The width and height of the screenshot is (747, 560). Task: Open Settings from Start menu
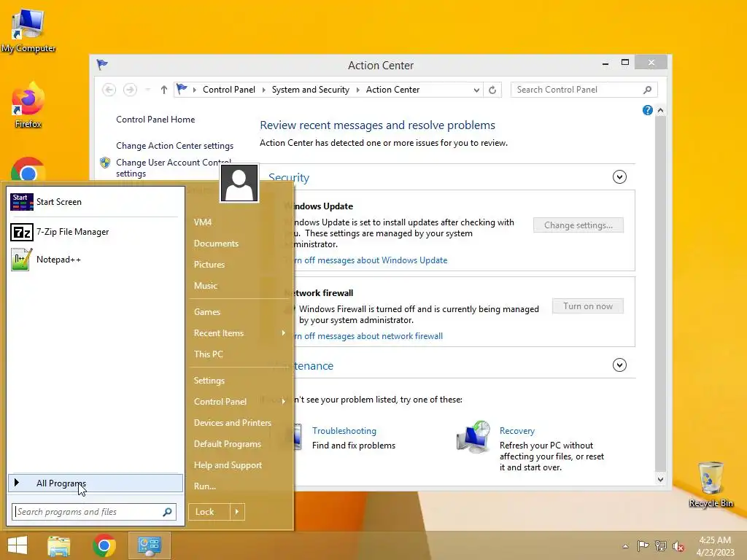209,381
